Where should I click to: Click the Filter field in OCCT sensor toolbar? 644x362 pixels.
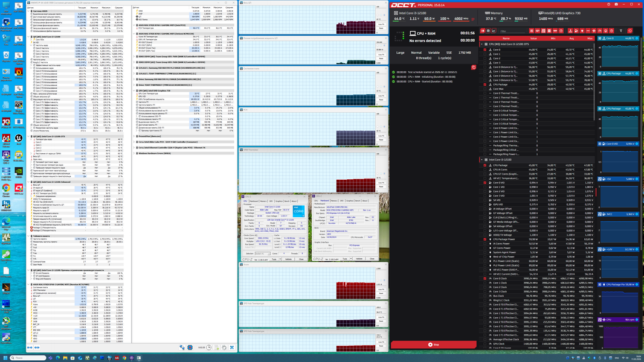(512, 31)
